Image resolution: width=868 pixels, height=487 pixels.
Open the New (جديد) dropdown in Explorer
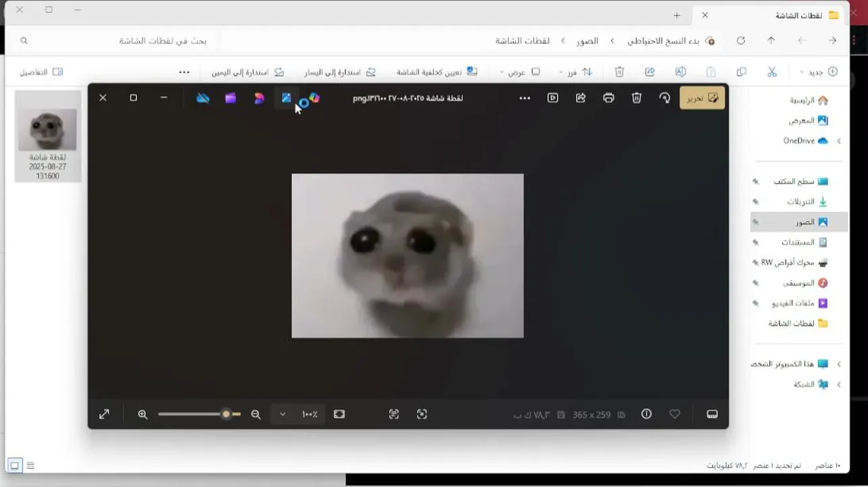click(819, 72)
